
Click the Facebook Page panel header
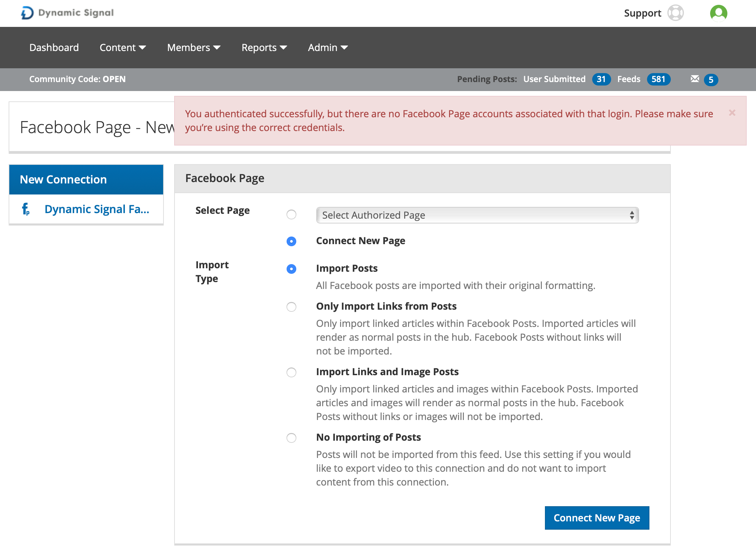(422, 179)
